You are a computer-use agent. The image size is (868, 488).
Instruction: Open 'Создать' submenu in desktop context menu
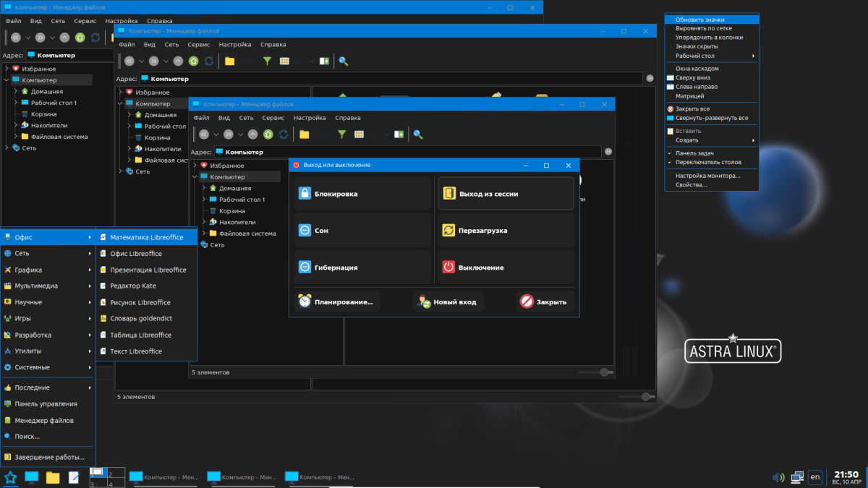coord(712,140)
